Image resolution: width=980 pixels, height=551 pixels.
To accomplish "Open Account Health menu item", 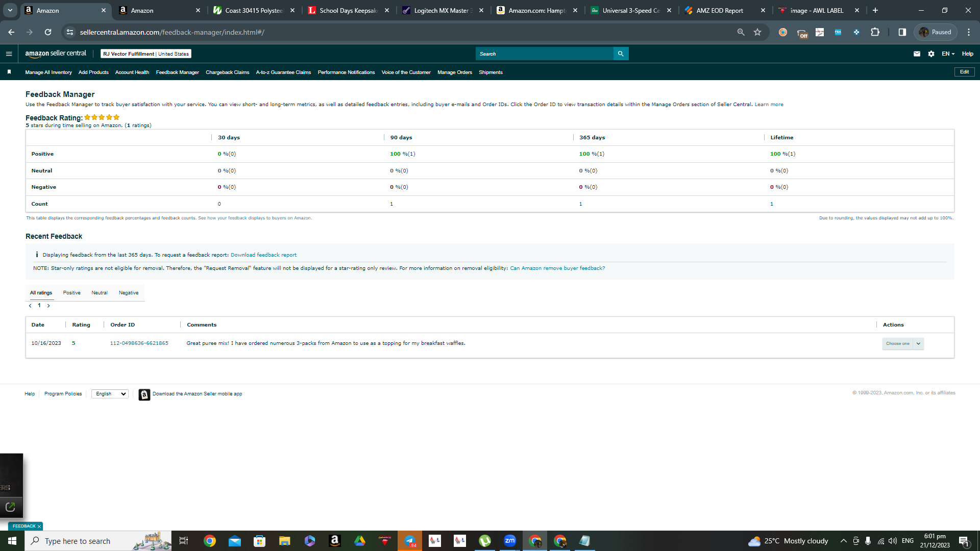I will click(x=132, y=72).
